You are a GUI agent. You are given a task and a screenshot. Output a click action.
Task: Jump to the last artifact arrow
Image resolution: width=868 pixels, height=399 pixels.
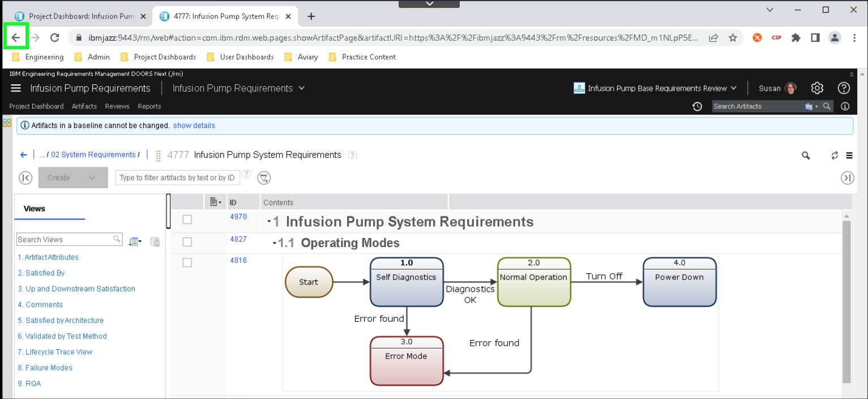tap(847, 178)
